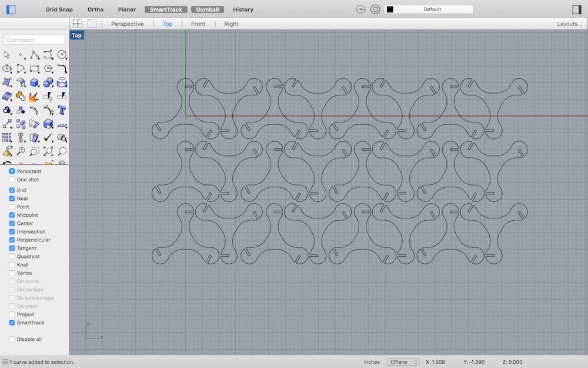Toggle the Grid Snap button

pyautogui.click(x=59, y=9)
